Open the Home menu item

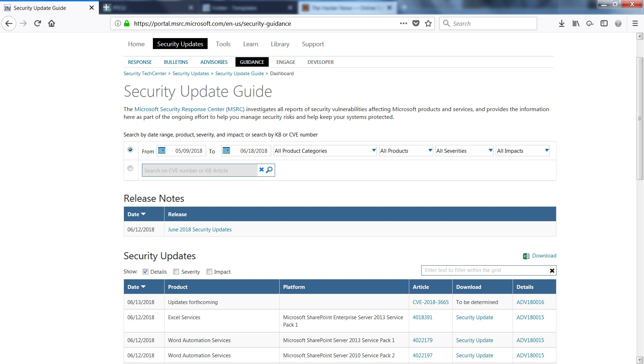(x=136, y=44)
